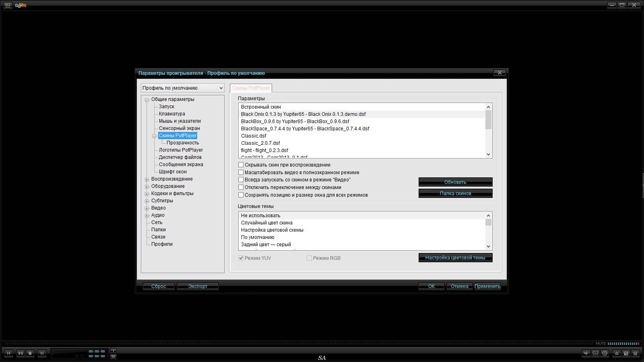The width and height of the screenshot is (644, 362).
Task: Select 'Случайный цвет скина' color theme
Action: (x=362, y=223)
